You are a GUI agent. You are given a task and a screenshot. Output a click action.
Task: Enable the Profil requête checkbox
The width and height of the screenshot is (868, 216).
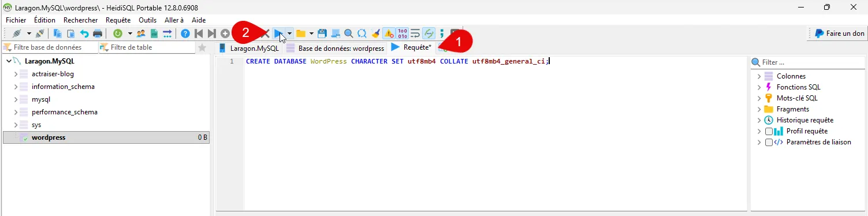[769, 131]
